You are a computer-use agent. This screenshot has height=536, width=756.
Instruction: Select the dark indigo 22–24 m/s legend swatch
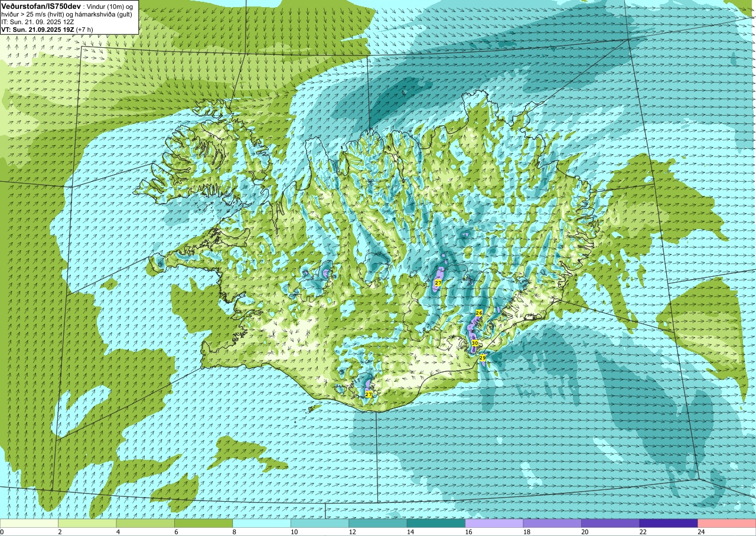click(x=669, y=523)
